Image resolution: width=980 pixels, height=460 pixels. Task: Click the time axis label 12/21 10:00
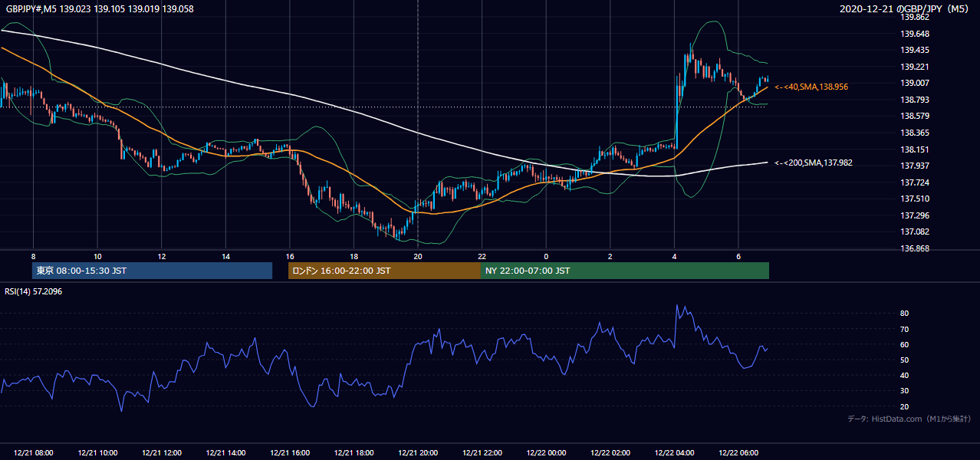pos(97,453)
